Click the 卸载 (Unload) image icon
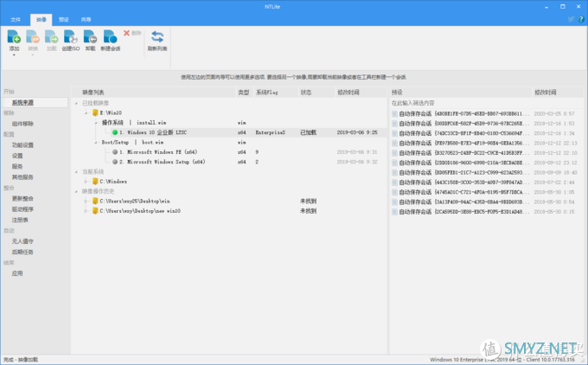Image resolution: width=588 pixels, height=365 pixels. click(89, 37)
